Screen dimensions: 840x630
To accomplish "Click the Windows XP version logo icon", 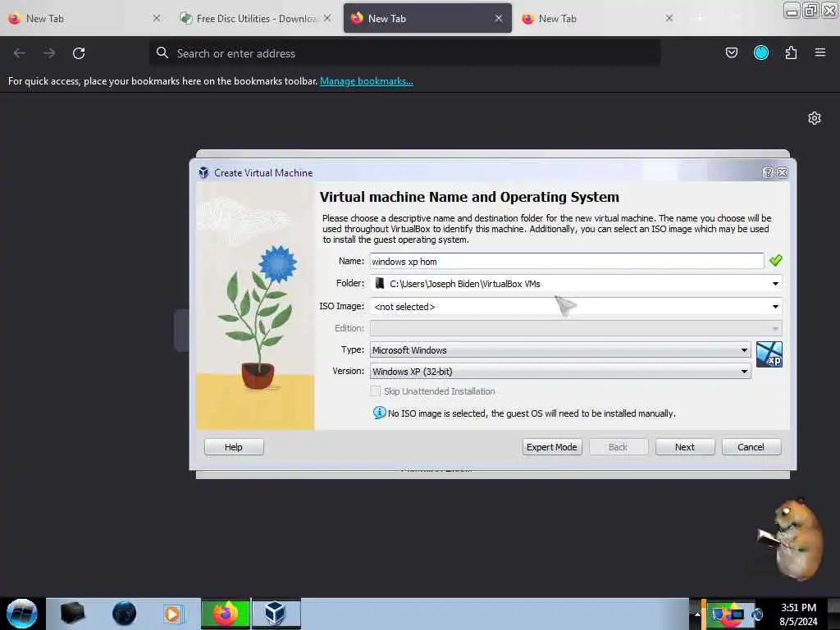I will [769, 354].
